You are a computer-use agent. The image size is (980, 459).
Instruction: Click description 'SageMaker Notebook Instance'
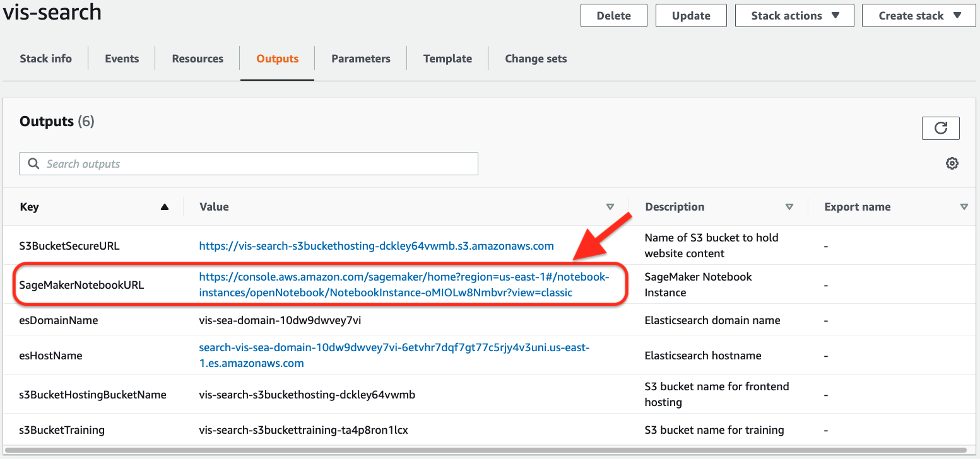click(699, 285)
